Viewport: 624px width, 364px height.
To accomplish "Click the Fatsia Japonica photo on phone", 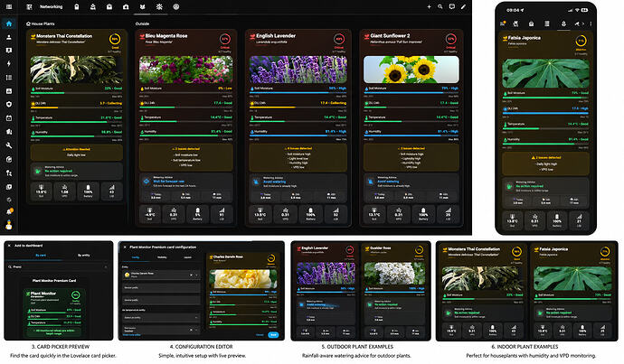I will coord(545,73).
